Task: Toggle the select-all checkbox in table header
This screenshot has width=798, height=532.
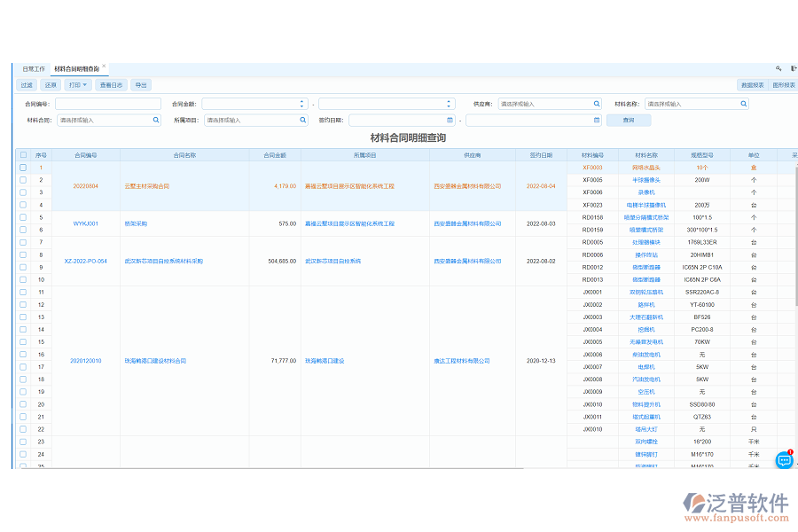Action: [x=24, y=155]
